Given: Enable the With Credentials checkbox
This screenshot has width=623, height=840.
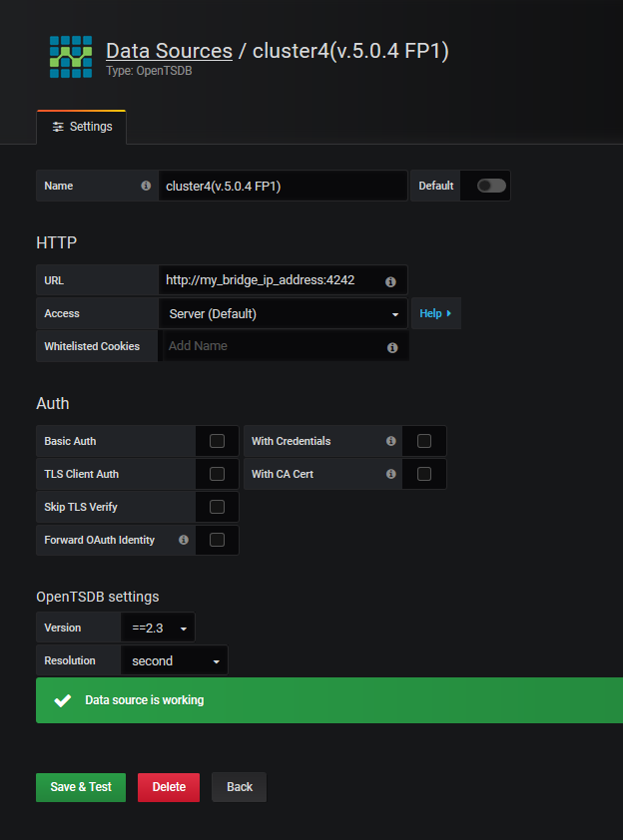Looking at the screenshot, I should coord(424,441).
